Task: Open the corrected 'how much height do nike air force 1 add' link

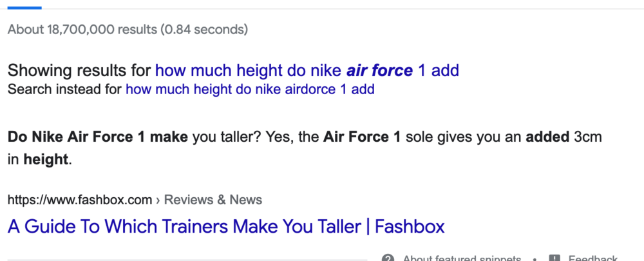Action: point(307,71)
